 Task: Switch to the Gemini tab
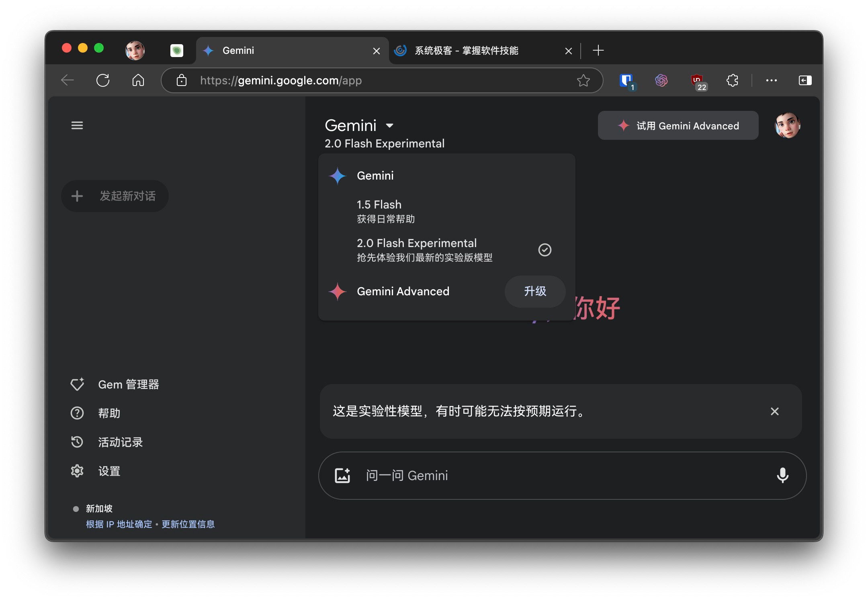(x=292, y=50)
